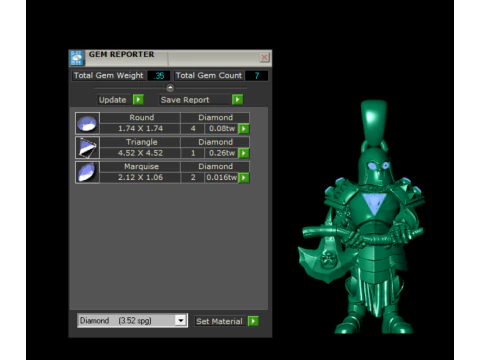Click quantity 4 in the Round row

point(193,129)
